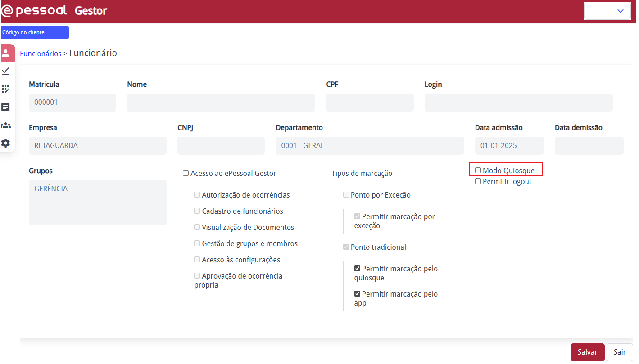Open the groups people sidebar icon

click(6, 125)
